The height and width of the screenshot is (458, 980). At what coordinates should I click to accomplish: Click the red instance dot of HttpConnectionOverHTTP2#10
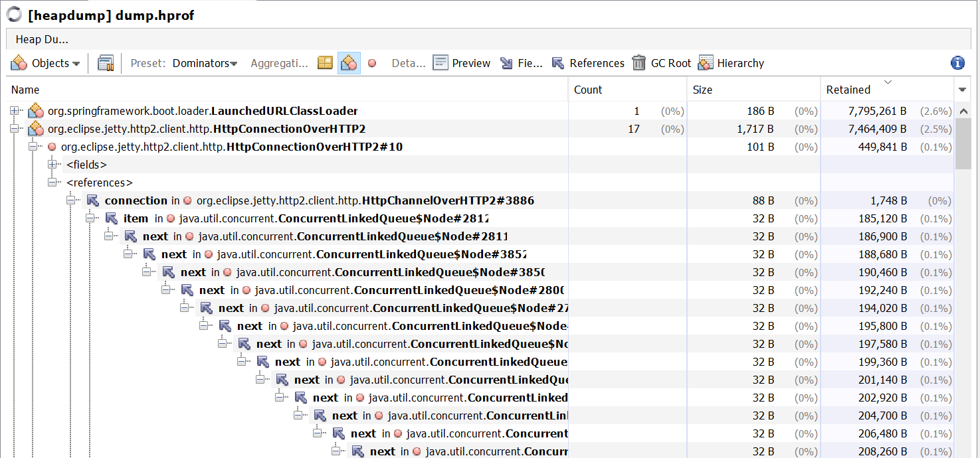tap(52, 147)
